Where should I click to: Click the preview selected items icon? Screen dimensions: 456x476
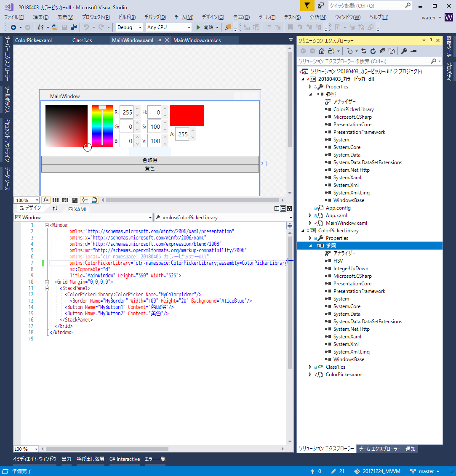413,51
